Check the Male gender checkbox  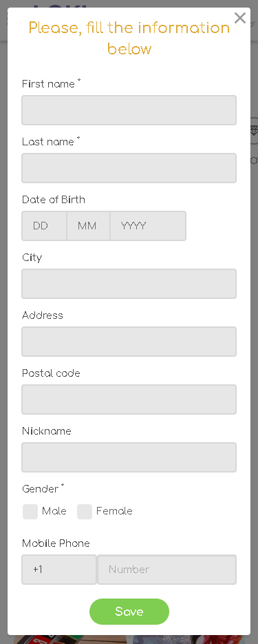[30, 512]
